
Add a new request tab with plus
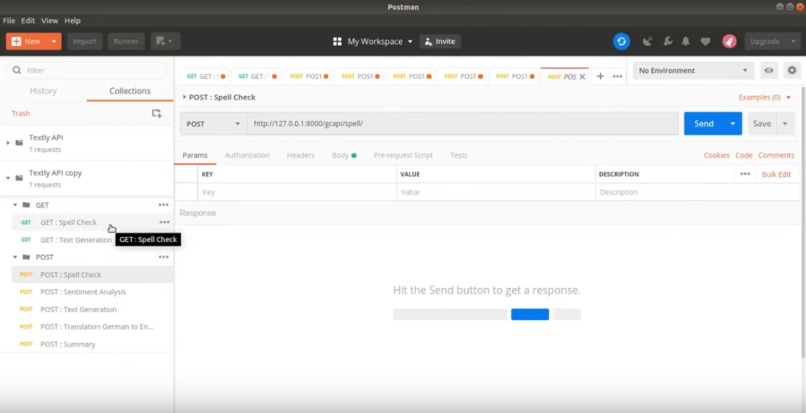(600, 76)
